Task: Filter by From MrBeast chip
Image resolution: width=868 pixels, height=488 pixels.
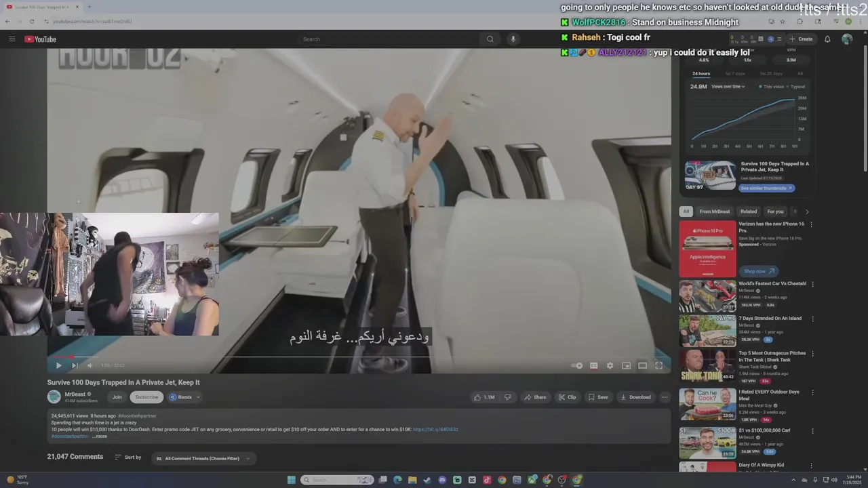Action: (x=715, y=211)
